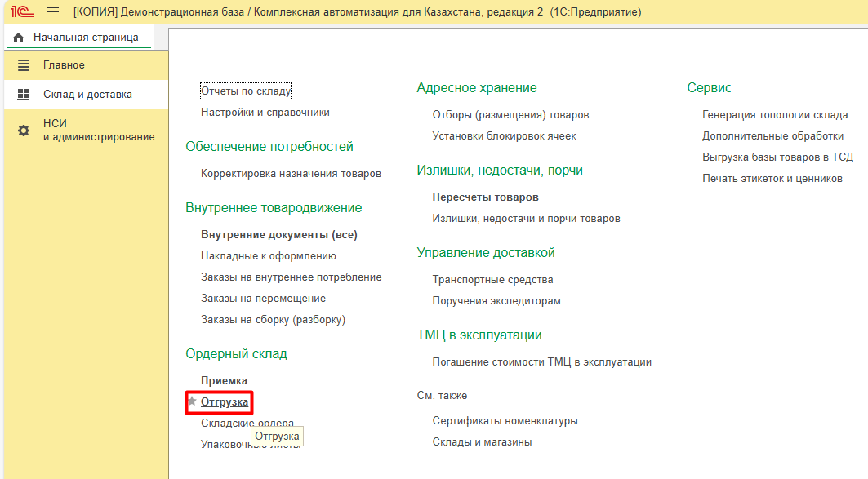Open Заказы на внутреннее потребление

[x=292, y=277]
